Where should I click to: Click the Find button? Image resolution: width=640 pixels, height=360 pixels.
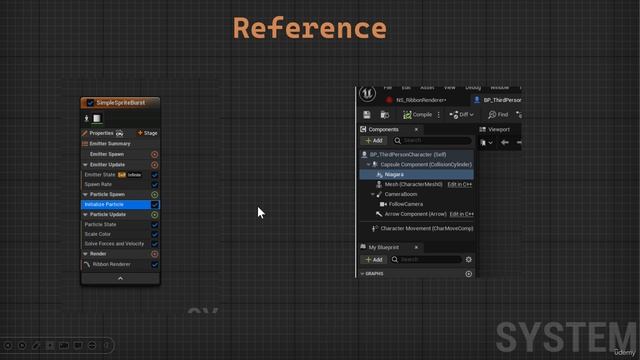pos(498,115)
